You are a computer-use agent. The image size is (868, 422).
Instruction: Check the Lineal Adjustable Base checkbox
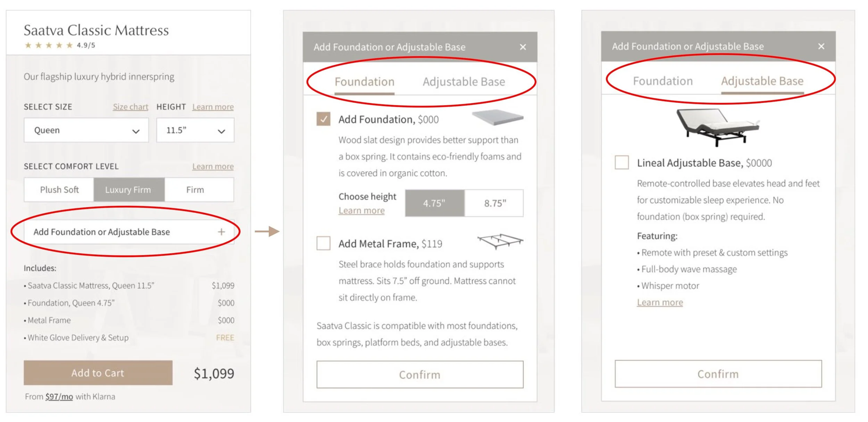tap(621, 162)
